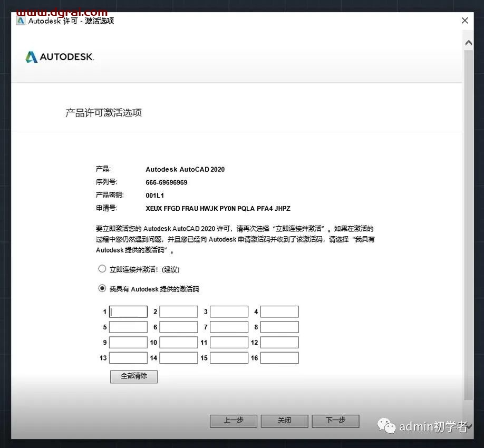Click the 全部清除 (Clear All) button
This screenshot has height=448, width=484.
click(134, 376)
